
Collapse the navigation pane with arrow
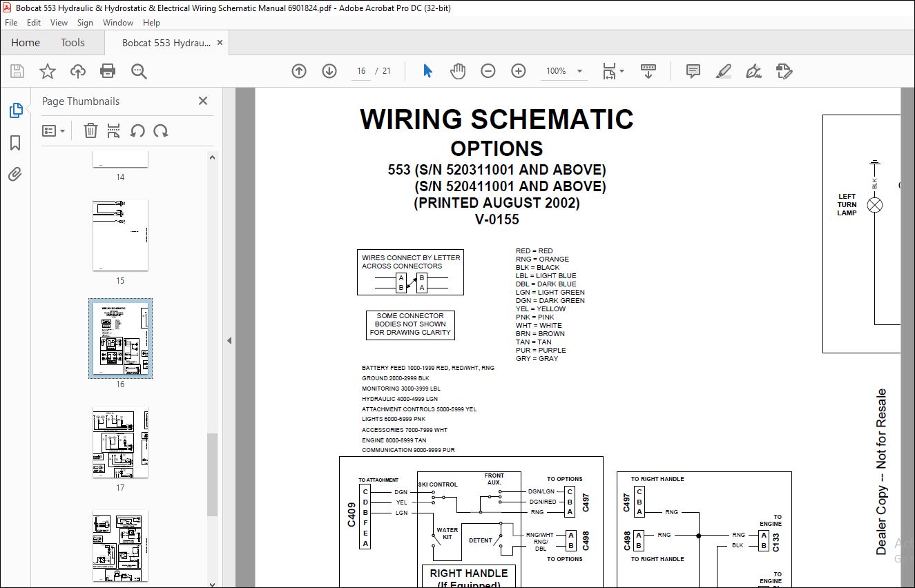(229, 340)
